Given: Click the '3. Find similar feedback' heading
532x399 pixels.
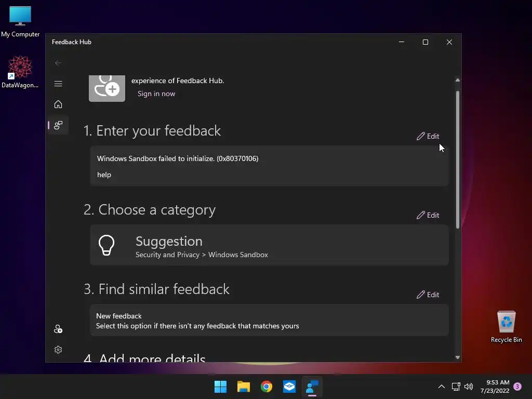Looking at the screenshot, I should point(156,289).
